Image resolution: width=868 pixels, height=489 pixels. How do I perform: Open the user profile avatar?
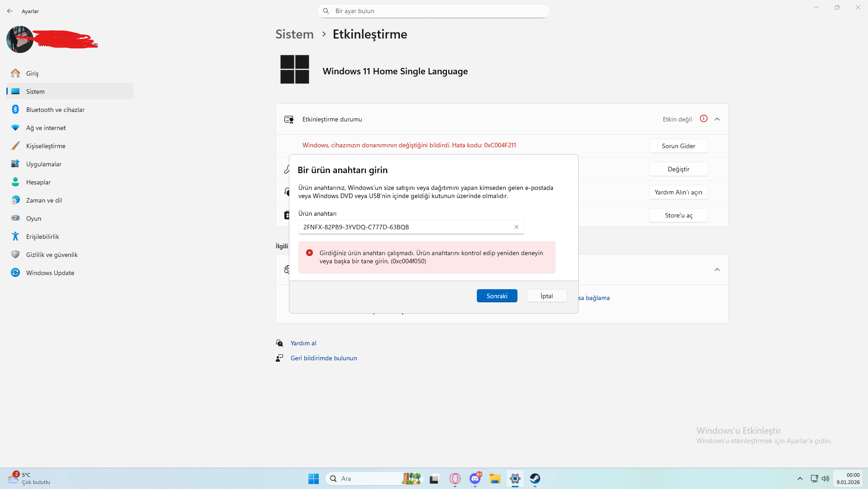point(19,39)
